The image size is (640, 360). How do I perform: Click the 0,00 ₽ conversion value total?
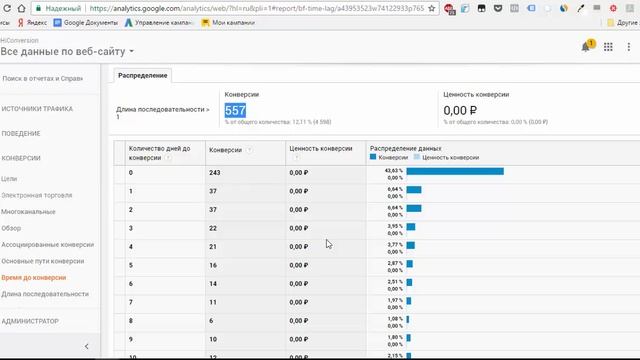point(460,110)
